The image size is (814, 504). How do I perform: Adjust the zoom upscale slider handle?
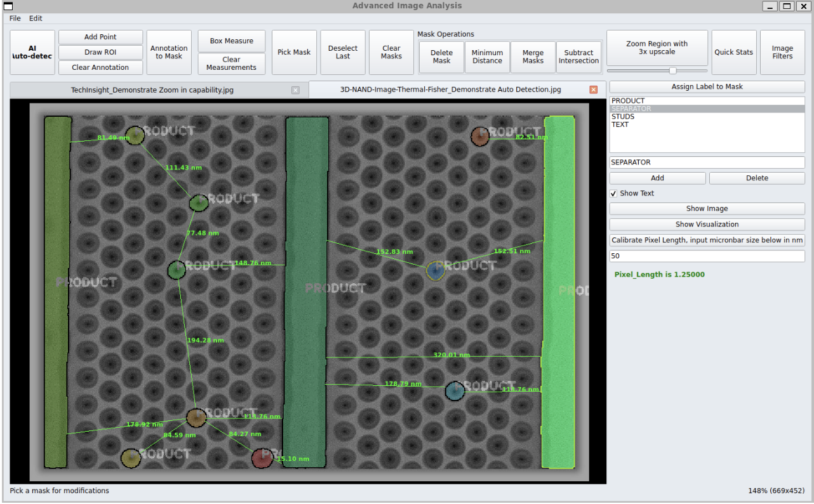click(673, 70)
